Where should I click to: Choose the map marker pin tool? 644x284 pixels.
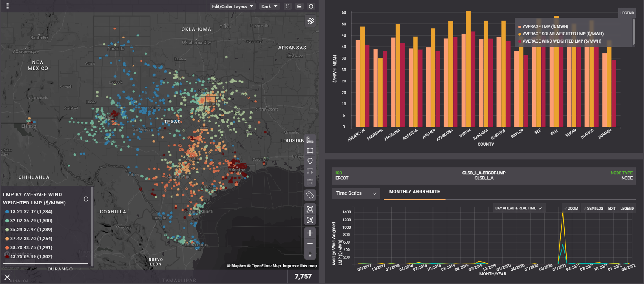pyautogui.click(x=310, y=161)
